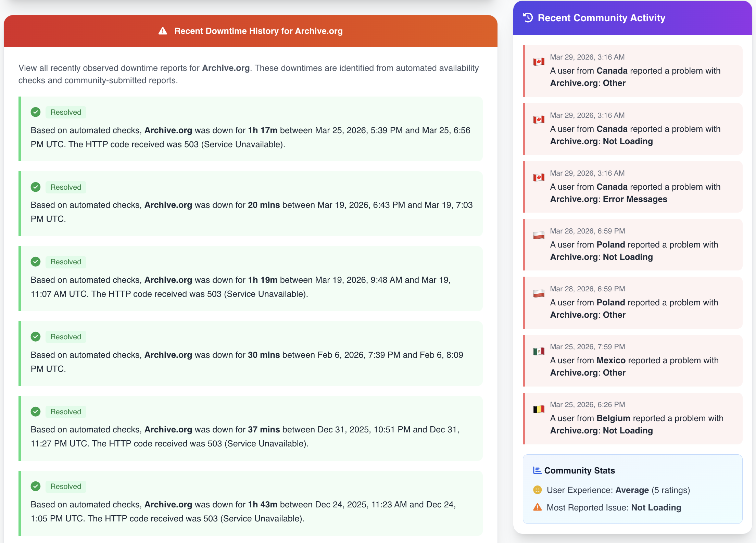This screenshot has height=543, width=756.
Task: Click Canada flag on the 'Error Messages' report
Action: (539, 177)
